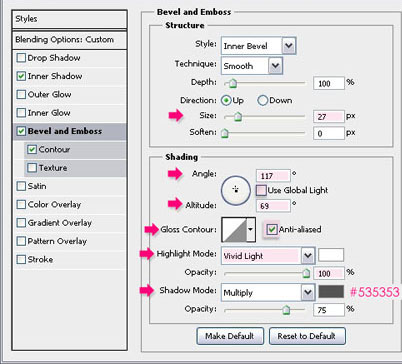Click the Depth slider handle
This screenshot has width=402, height=364.
point(233,83)
